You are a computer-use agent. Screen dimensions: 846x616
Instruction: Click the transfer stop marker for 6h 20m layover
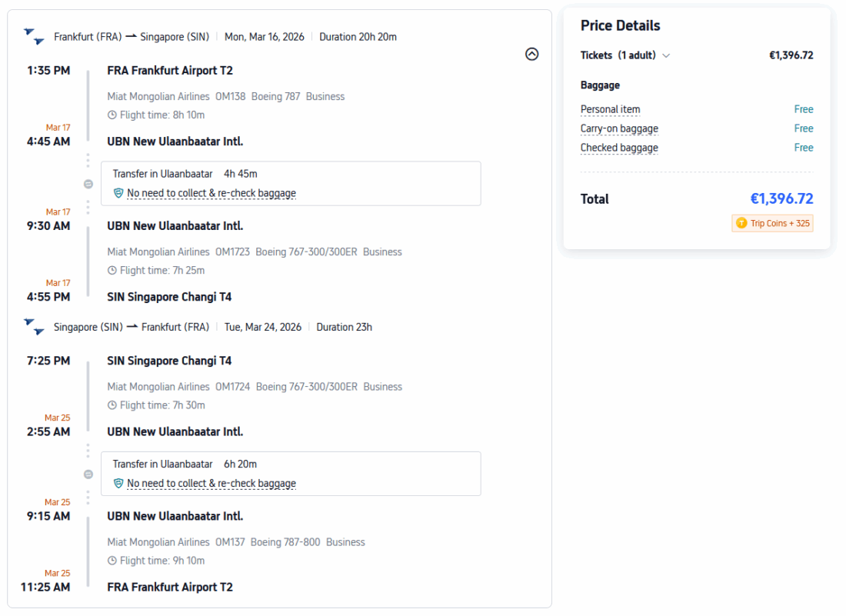(x=88, y=474)
